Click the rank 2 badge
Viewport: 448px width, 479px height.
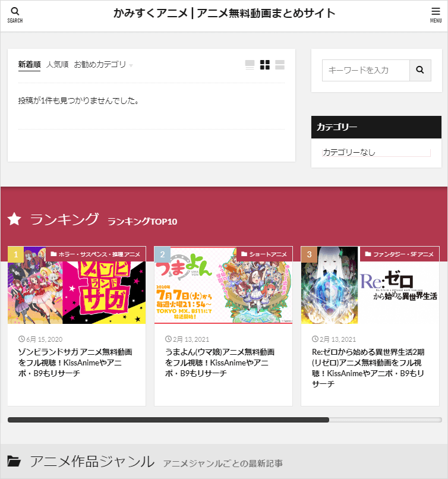pos(162,254)
